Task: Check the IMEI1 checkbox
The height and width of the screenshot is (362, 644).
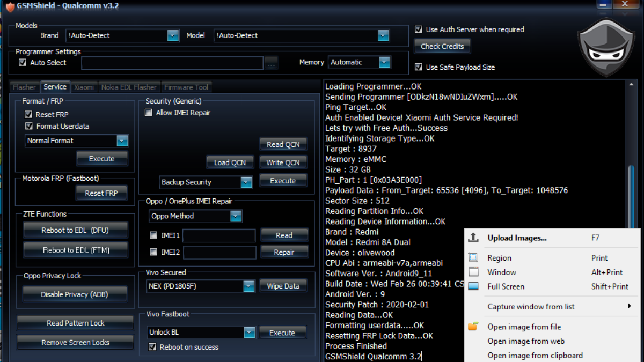Action: 154,235
